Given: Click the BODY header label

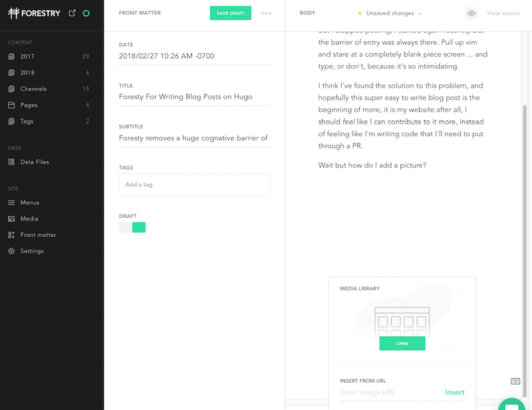Looking at the screenshot, I should 307,13.
